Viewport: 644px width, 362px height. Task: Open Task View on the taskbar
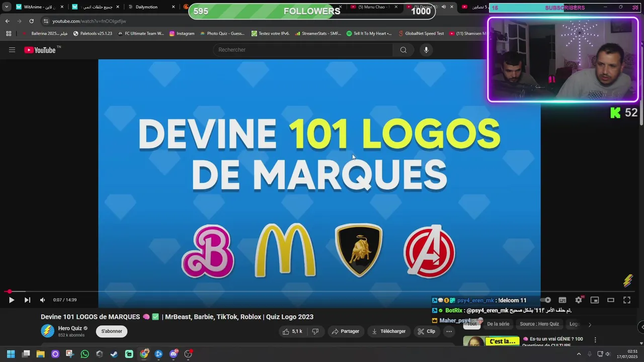click(26, 354)
